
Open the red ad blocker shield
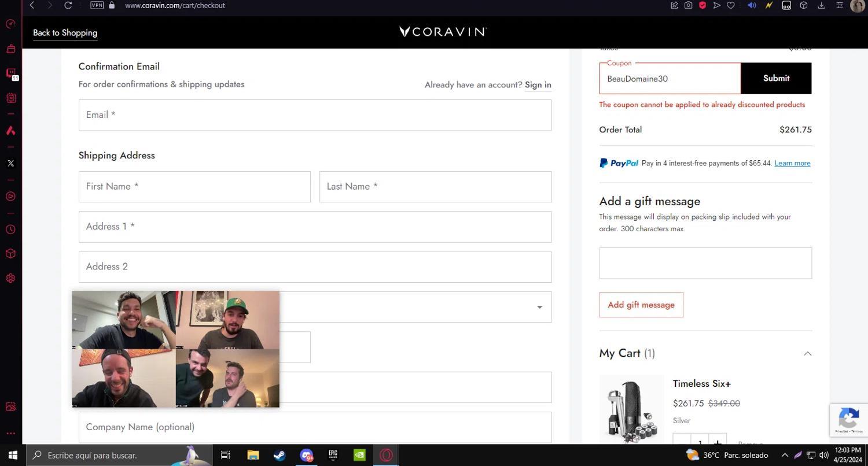[x=703, y=5]
